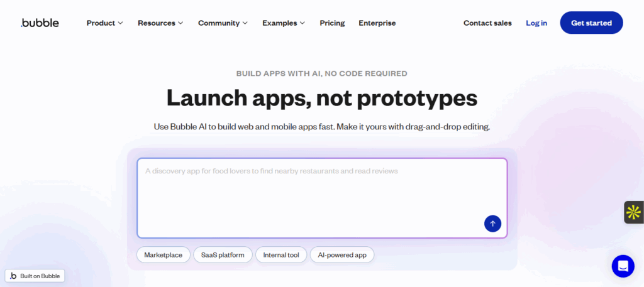Pick the Internal tool suggestion chip
644x287 pixels.
pos(281,255)
